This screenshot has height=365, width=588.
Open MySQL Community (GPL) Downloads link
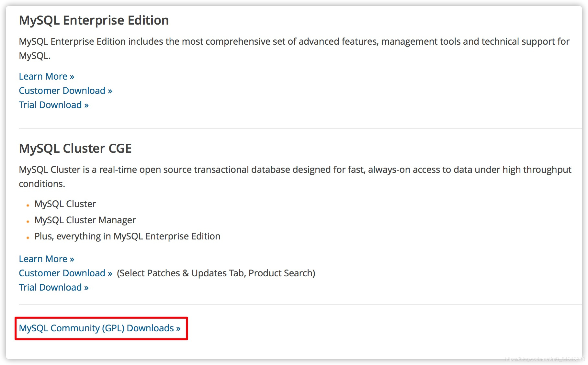pos(100,328)
